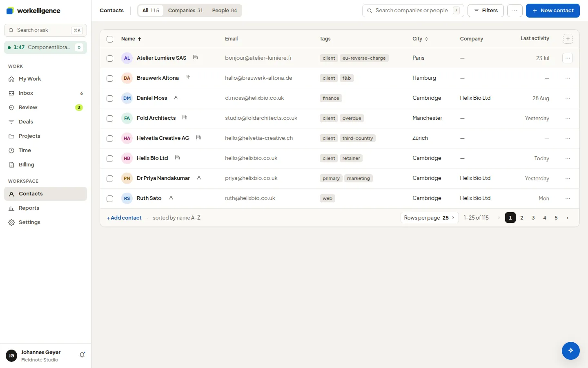Open row menu for Helix Bio Ltd
588x368 pixels.
(x=568, y=158)
